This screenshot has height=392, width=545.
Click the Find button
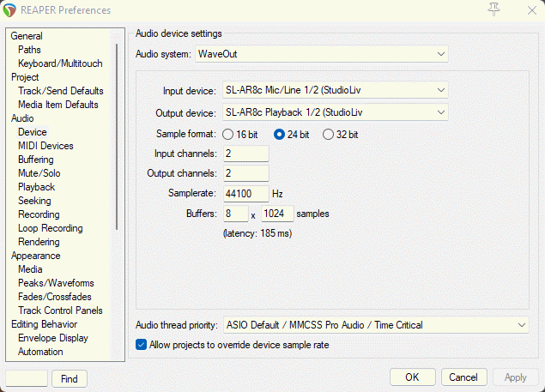70,378
